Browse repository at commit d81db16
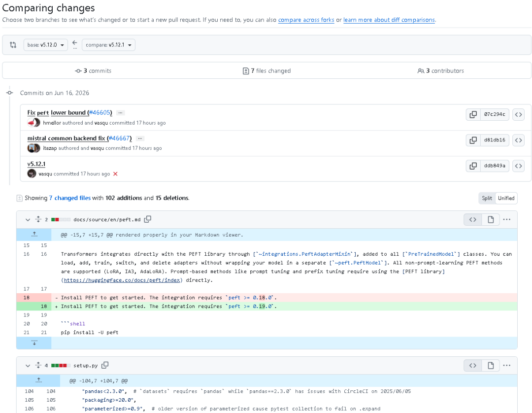The image size is (532, 413). point(518,140)
